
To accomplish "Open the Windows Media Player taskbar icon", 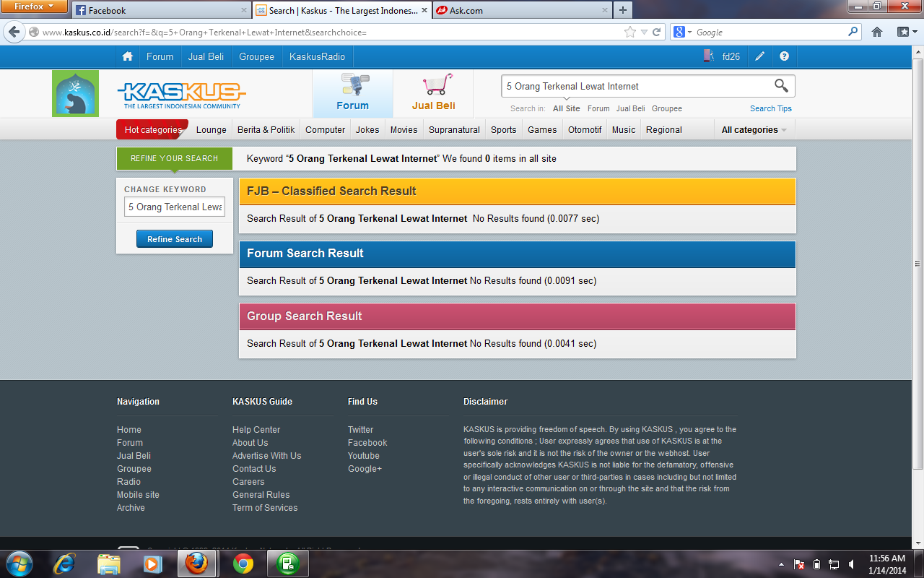I will [x=152, y=564].
